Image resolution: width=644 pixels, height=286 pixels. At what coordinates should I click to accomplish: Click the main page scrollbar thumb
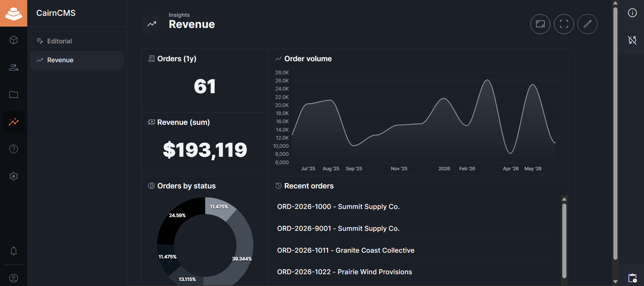(615, 133)
